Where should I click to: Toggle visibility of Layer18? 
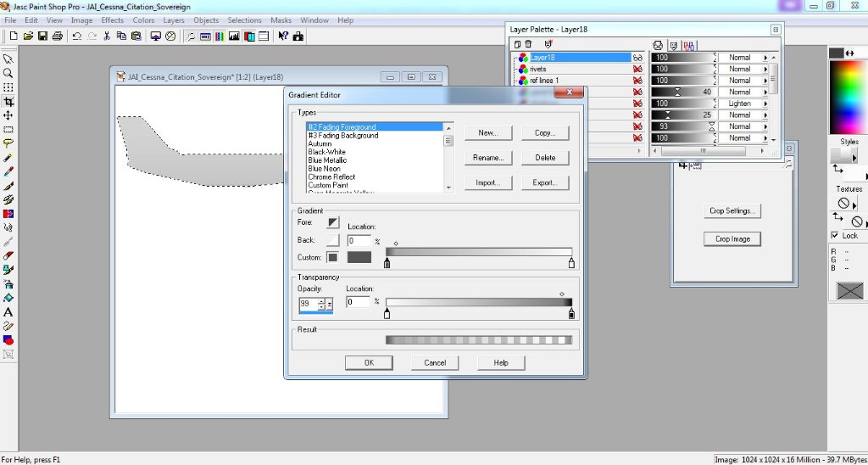[637, 58]
